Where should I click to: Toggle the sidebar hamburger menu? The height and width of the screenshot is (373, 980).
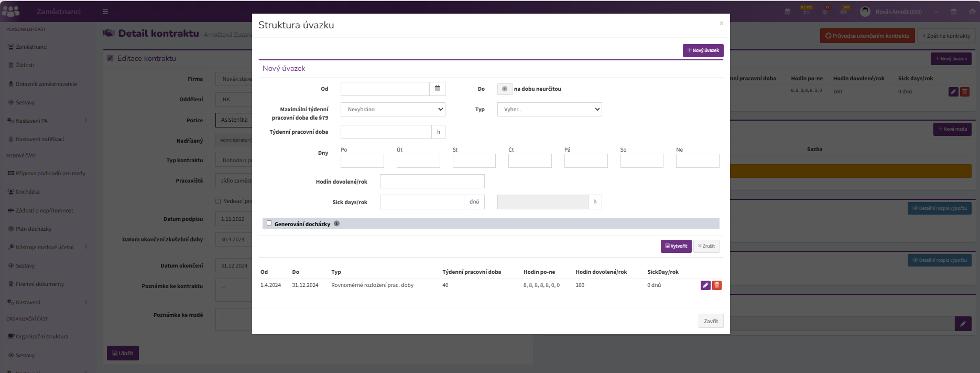coord(105,12)
